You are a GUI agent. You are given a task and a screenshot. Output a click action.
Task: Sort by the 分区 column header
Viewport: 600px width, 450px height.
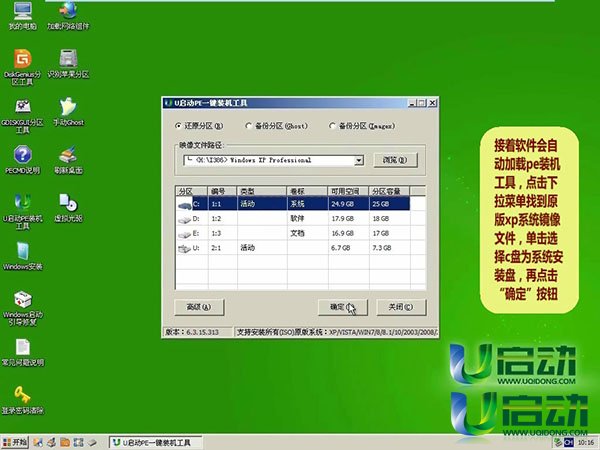[x=192, y=191]
